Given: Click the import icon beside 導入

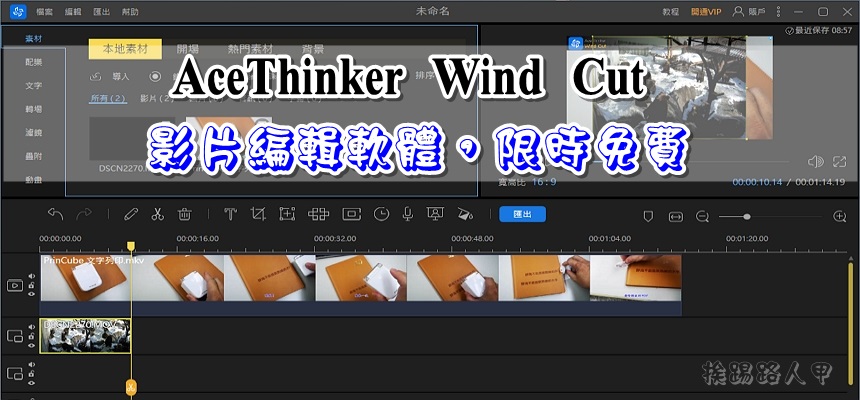Looking at the screenshot, I should pyautogui.click(x=95, y=77).
